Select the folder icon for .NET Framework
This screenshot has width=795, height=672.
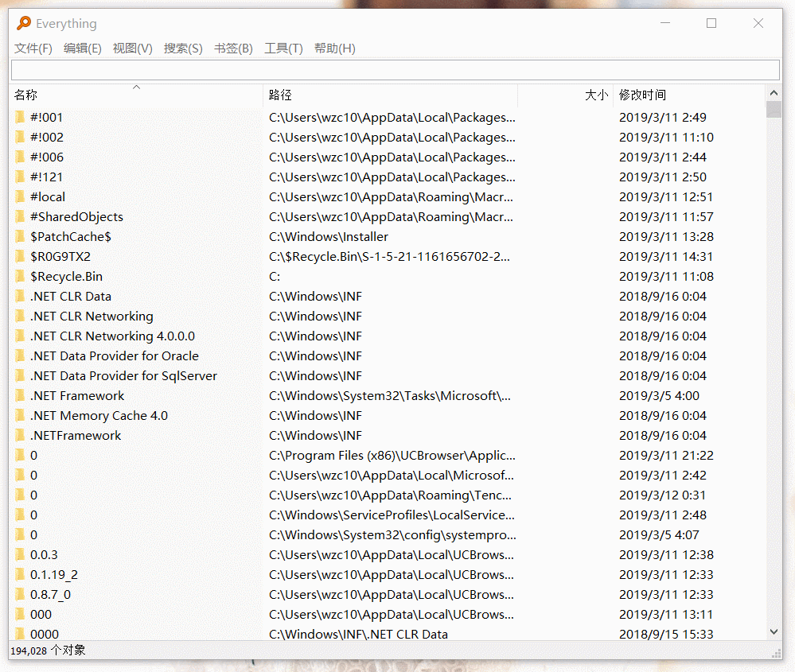pos(20,396)
